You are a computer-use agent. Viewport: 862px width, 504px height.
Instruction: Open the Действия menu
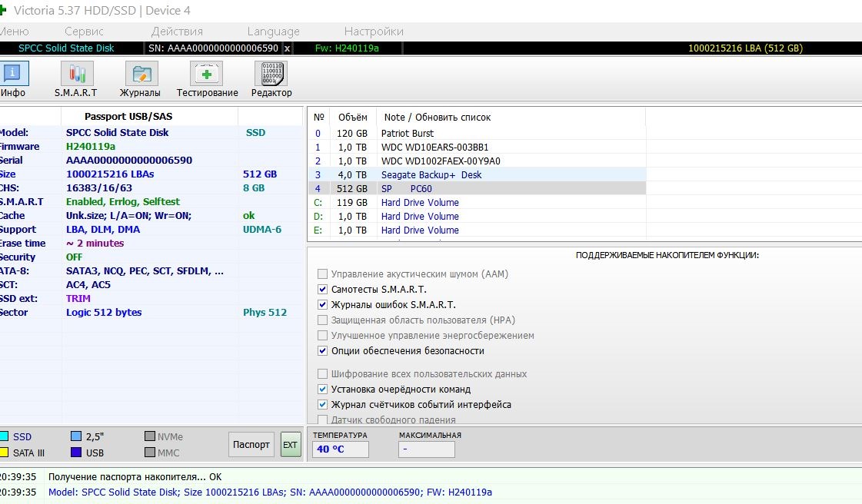(177, 31)
